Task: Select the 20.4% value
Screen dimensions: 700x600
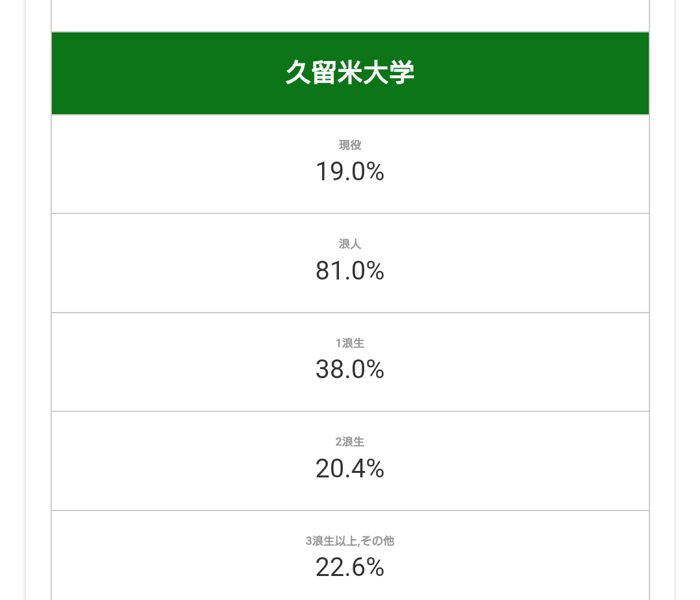Action: click(350, 469)
